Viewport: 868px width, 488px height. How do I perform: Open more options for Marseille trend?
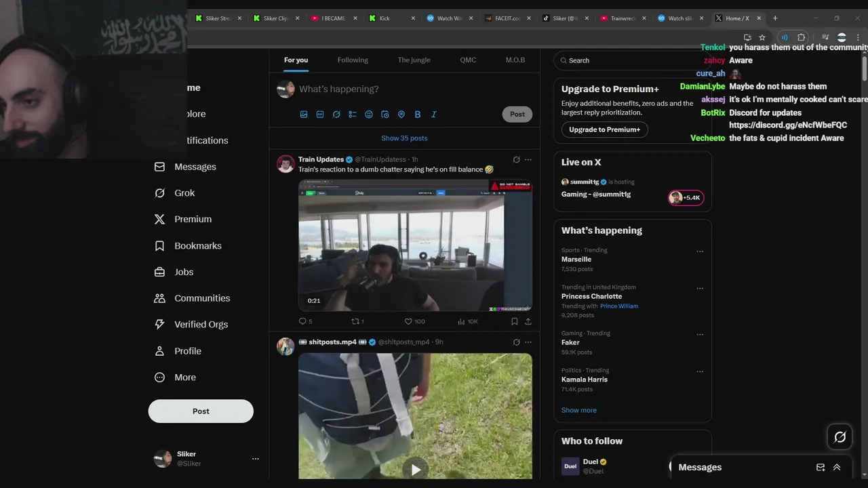point(700,251)
